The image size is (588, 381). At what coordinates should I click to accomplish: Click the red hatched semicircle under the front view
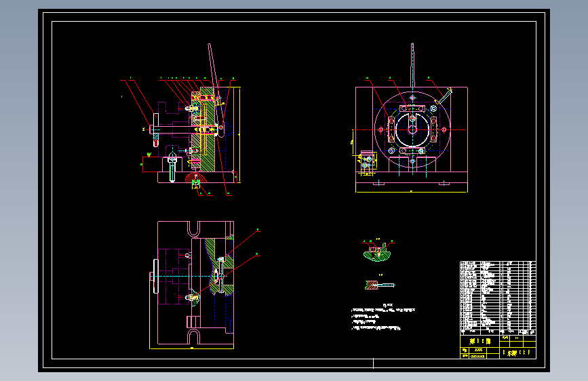coord(196,178)
